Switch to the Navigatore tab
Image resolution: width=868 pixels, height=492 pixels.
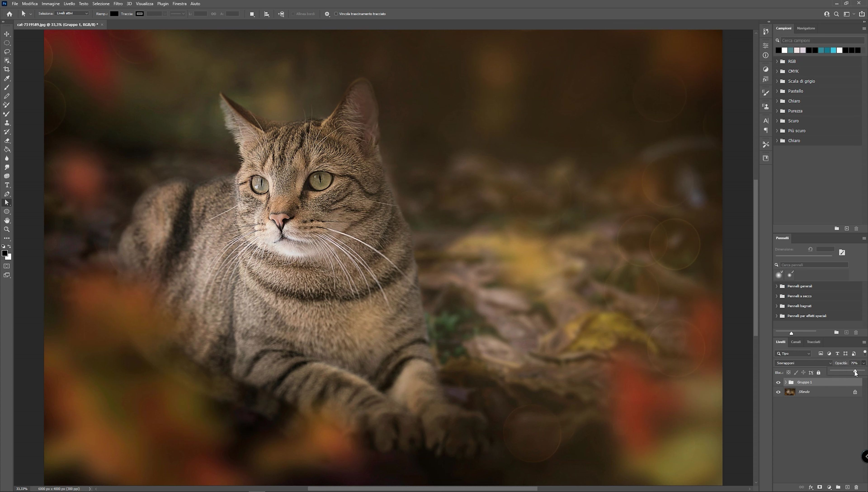tap(806, 28)
